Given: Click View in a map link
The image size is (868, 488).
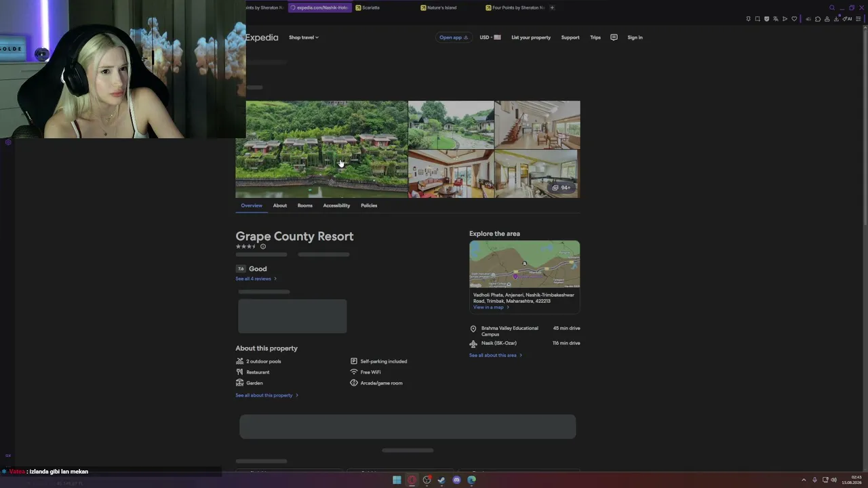Looking at the screenshot, I should pos(491,307).
